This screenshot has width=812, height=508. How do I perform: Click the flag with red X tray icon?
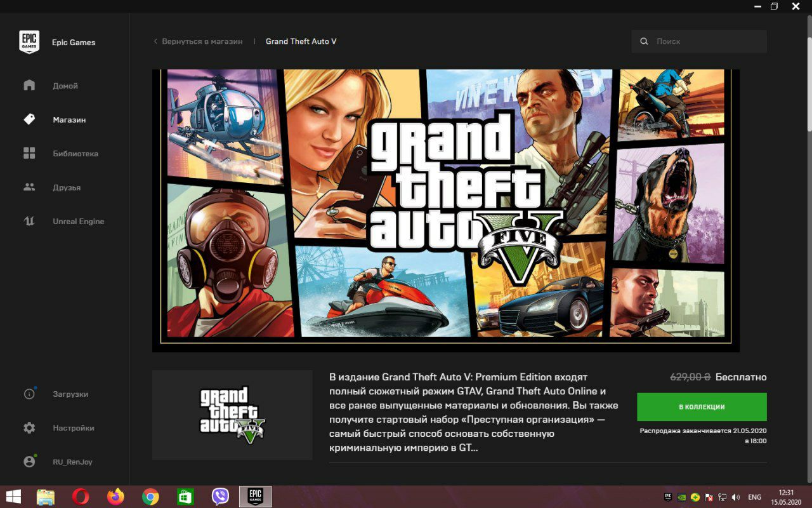coord(709,497)
